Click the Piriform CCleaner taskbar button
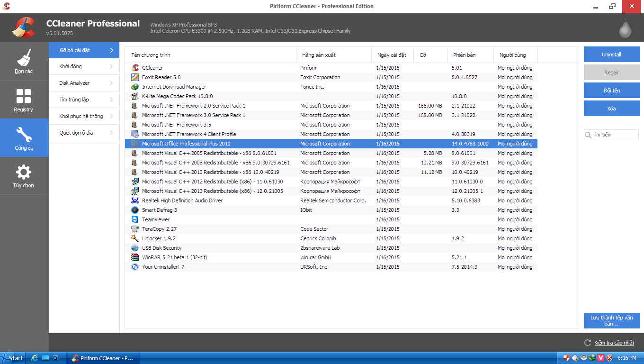The image size is (644, 364). click(103, 358)
